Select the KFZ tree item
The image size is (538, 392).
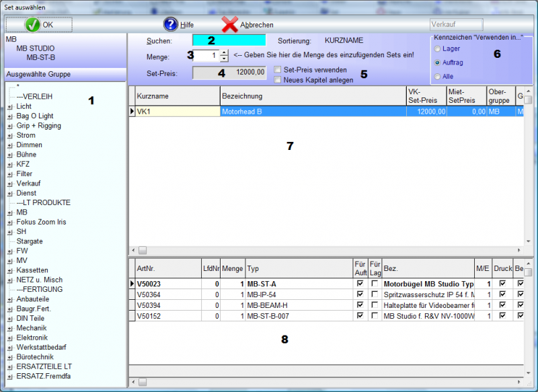click(x=23, y=164)
